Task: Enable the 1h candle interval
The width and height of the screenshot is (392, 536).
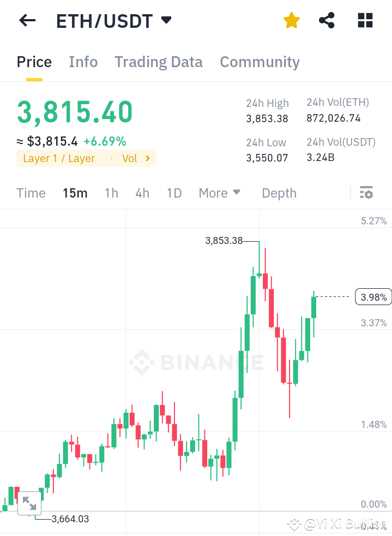Action: tap(111, 193)
